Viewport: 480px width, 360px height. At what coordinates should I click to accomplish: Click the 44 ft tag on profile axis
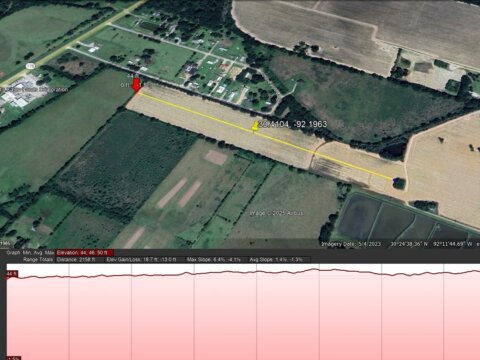pyautogui.click(x=12, y=274)
